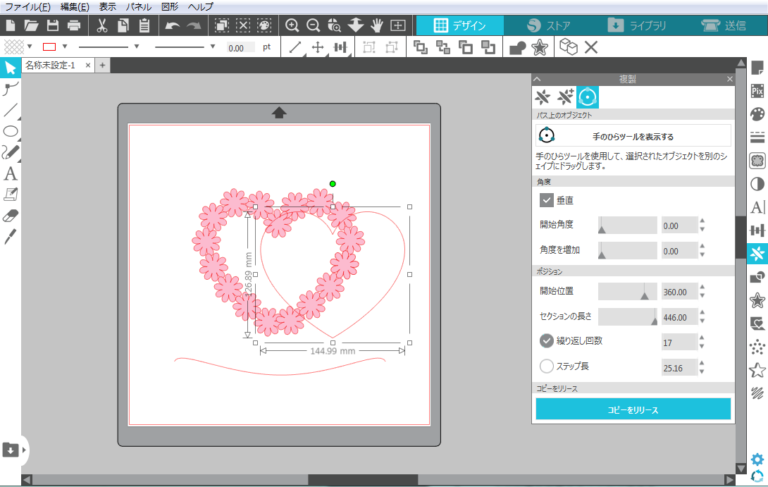Switch to advanced replicate tab
This screenshot has height=487, width=768.
(x=565, y=97)
